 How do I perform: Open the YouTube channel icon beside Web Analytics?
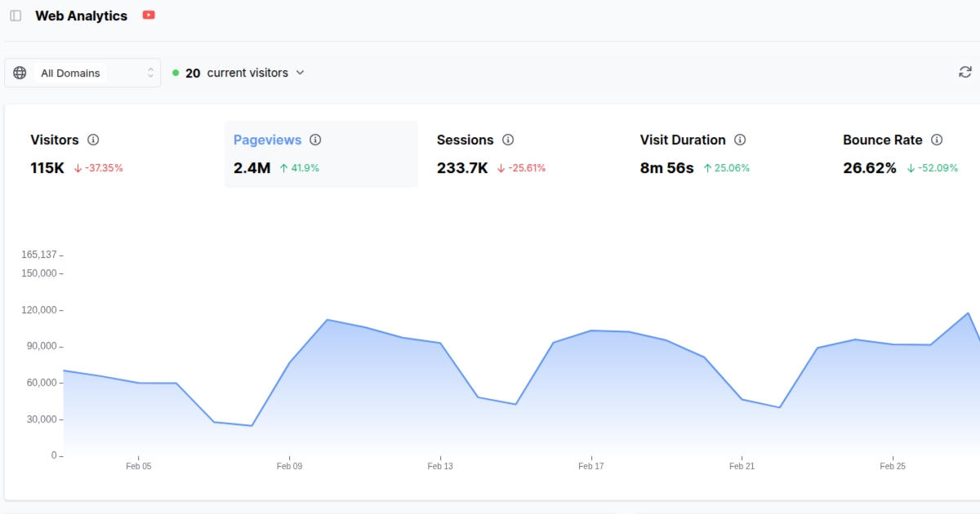pos(148,15)
